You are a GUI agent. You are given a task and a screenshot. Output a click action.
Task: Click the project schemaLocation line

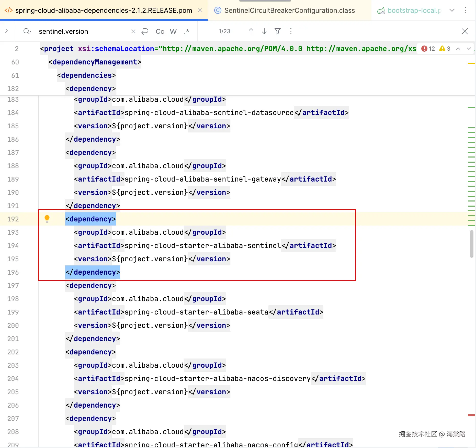(x=228, y=49)
